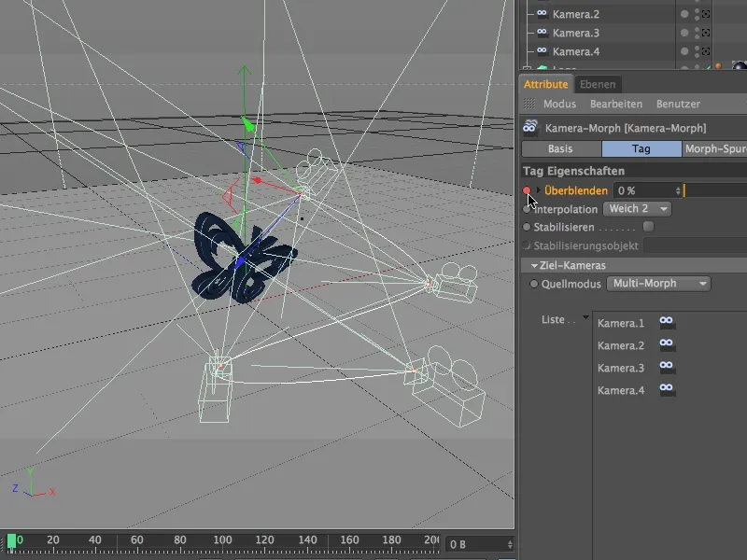Viewport: 747px width, 560px height.
Task: Click the Stabilisierungsobjekt link field
Action: click(x=696, y=245)
